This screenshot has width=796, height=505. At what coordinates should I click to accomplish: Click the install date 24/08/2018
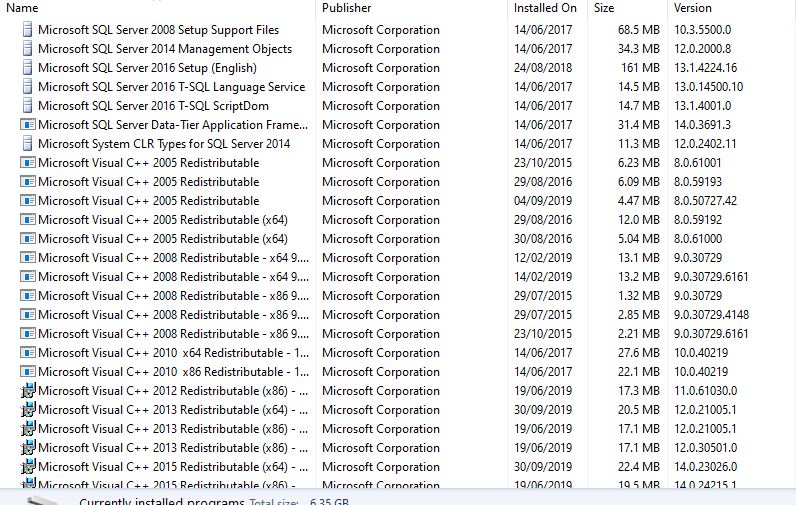[543, 68]
